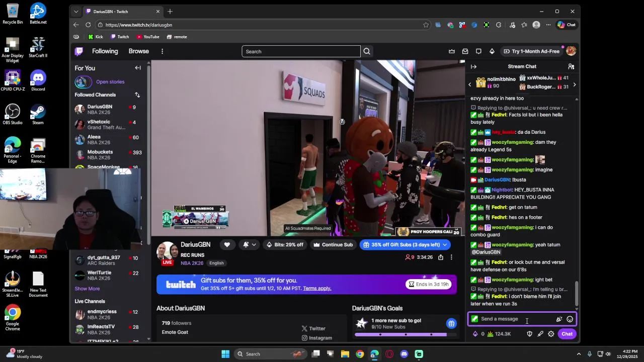Share the DariusGBN stream

click(x=440, y=257)
